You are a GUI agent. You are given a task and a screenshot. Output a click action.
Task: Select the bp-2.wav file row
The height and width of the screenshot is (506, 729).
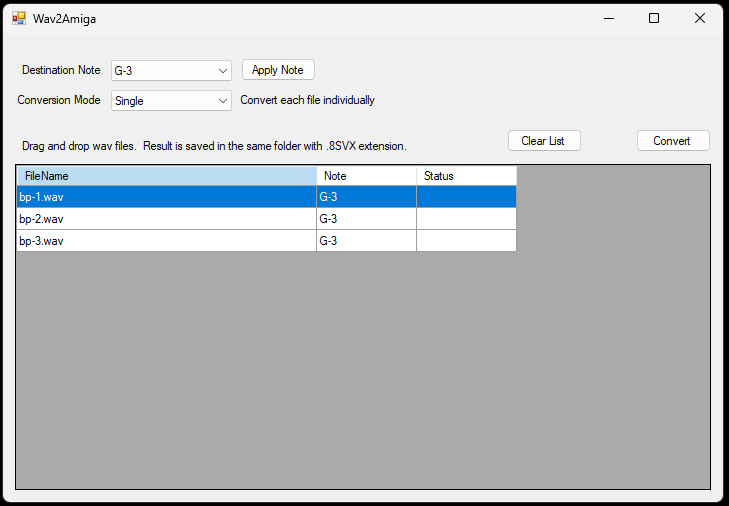pyautogui.click(x=166, y=219)
